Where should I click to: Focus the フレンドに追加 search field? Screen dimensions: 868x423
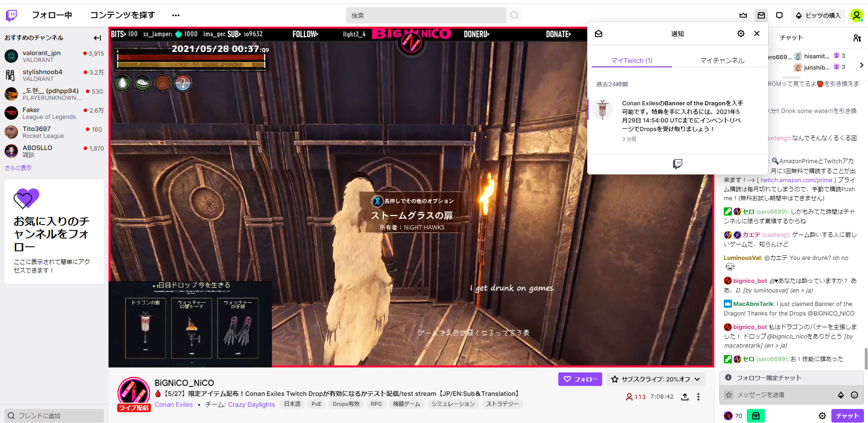pyautogui.click(x=54, y=416)
